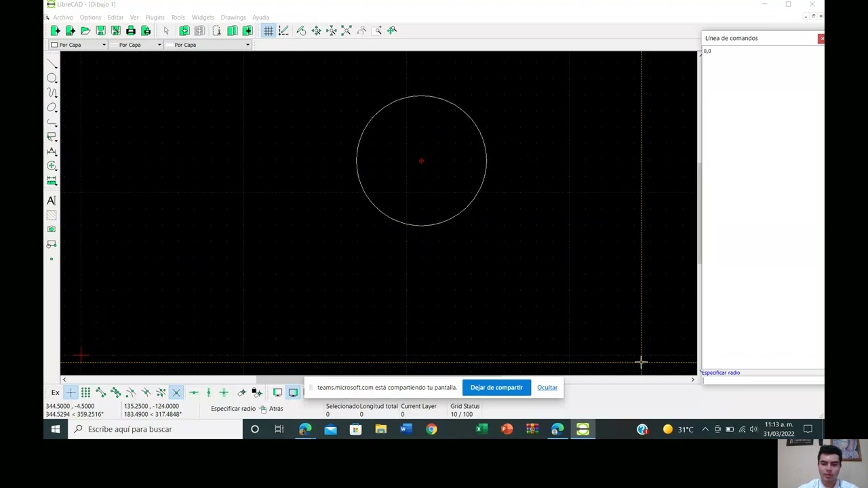Toggle Snap Distance button
Screen dimensions: 868x488
[161, 392]
